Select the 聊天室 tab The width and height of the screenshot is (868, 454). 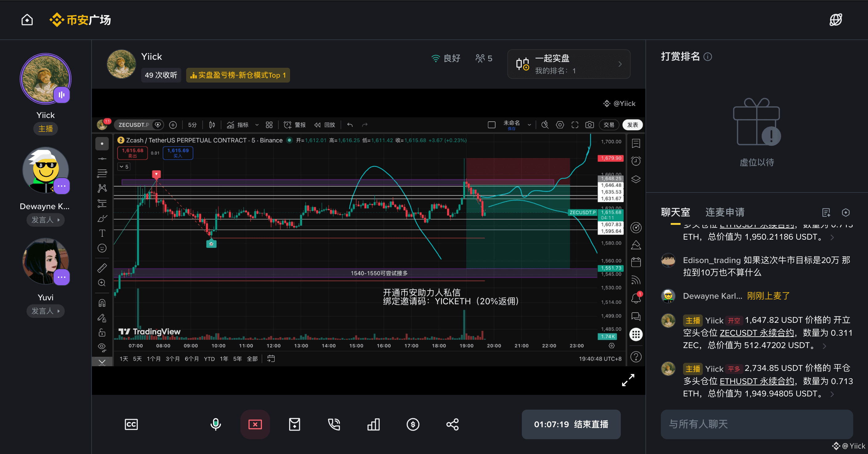pos(675,212)
